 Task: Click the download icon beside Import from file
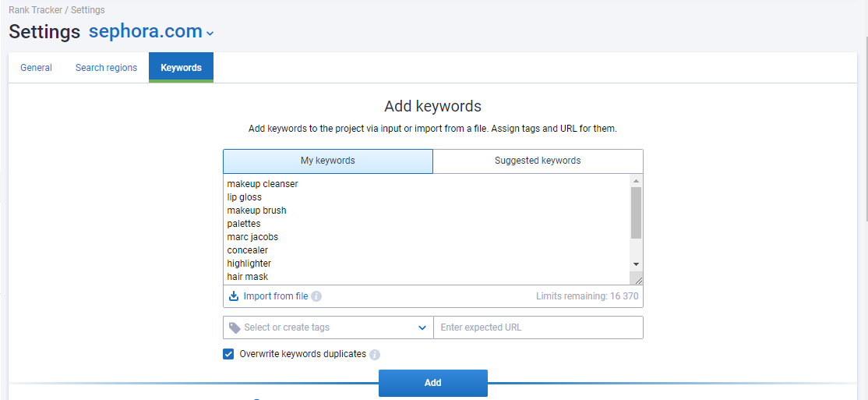tap(234, 296)
